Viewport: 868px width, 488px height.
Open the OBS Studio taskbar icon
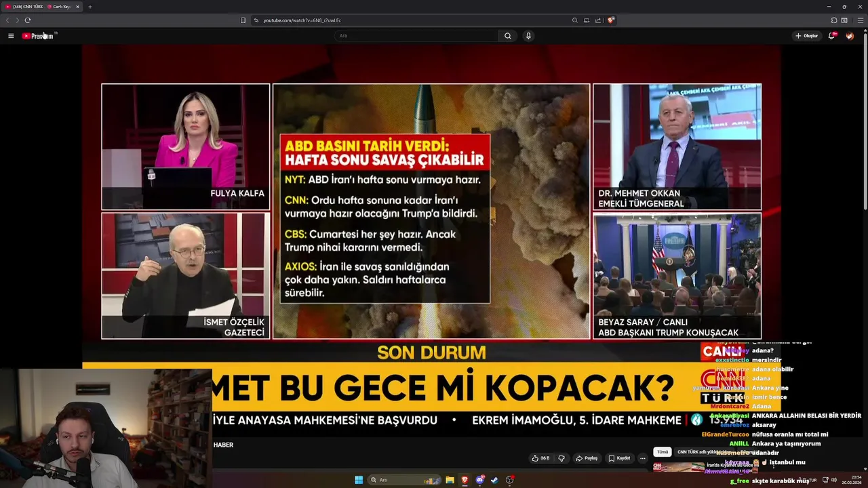pos(509,480)
